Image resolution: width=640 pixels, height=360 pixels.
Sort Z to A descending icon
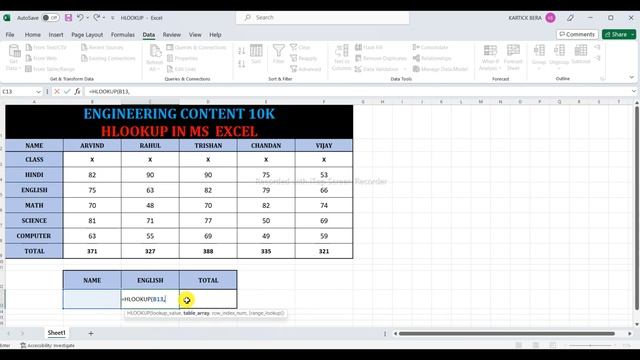(x=242, y=64)
